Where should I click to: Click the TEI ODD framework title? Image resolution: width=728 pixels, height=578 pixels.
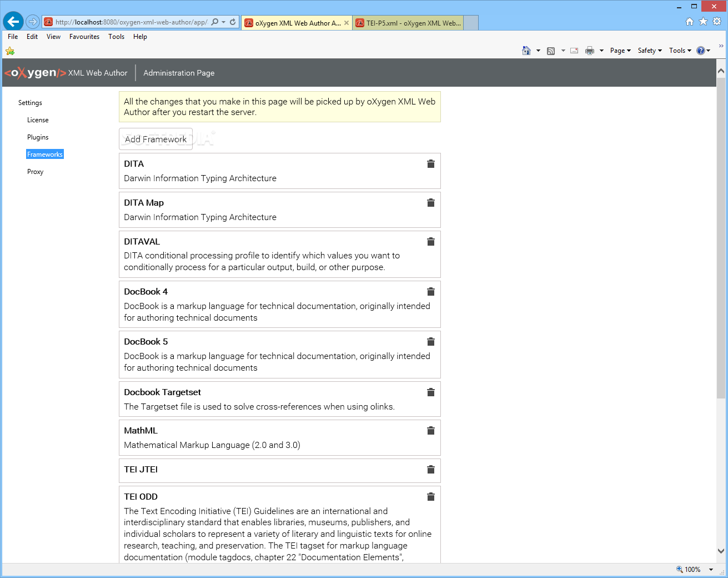tap(141, 497)
